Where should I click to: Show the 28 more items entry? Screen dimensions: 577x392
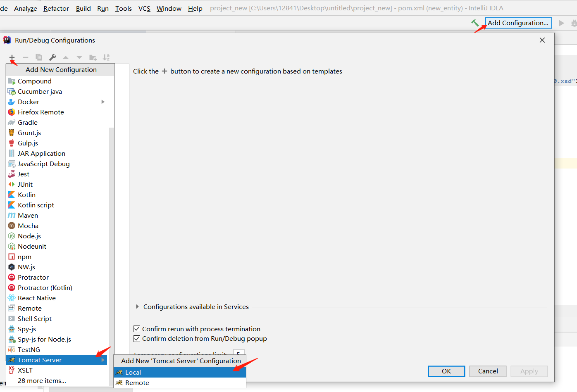coord(42,380)
